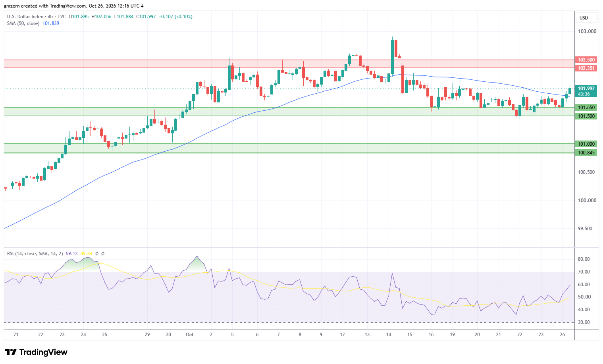Click the 101.500 green price label
This screenshot has width=603, height=364.
coord(586,116)
